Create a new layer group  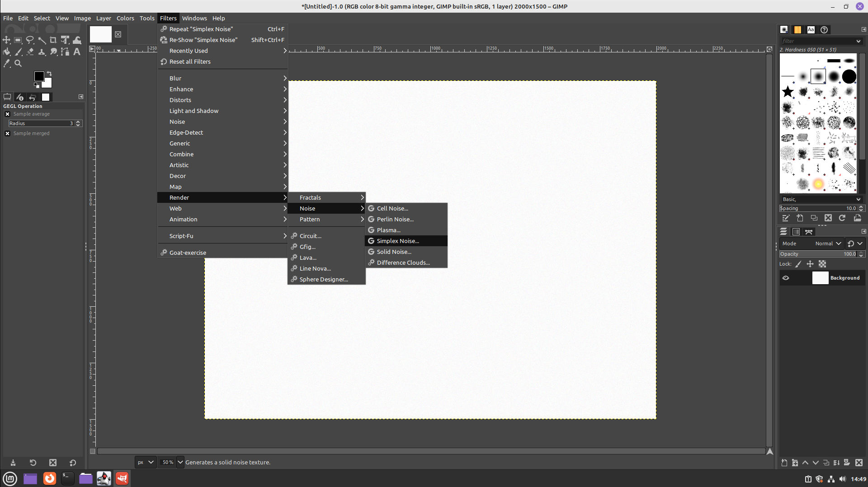pyautogui.click(x=795, y=463)
